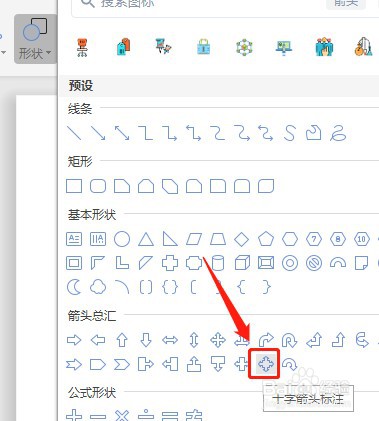Choose the double-headed arrow line shape
The width and height of the screenshot is (379, 421).
pyautogui.click(x=122, y=133)
